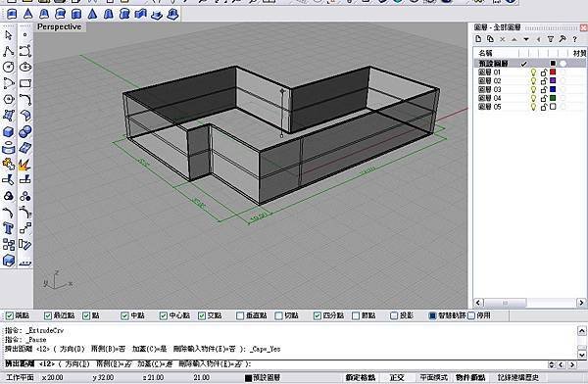
Task: Toggle 正交 ortho mode in status bar
Action: 397,377
